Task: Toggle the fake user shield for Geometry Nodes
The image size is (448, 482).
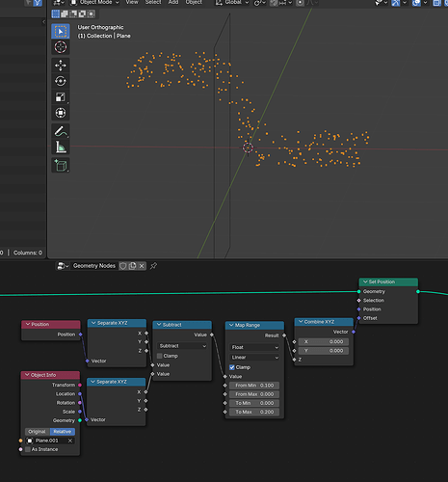Action: pos(123,266)
